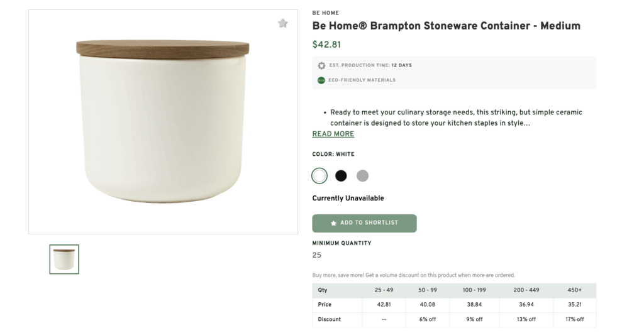The height and width of the screenshot is (333, 644).
Task: Expand description with Read More link
Action: [x=333, y=134]
